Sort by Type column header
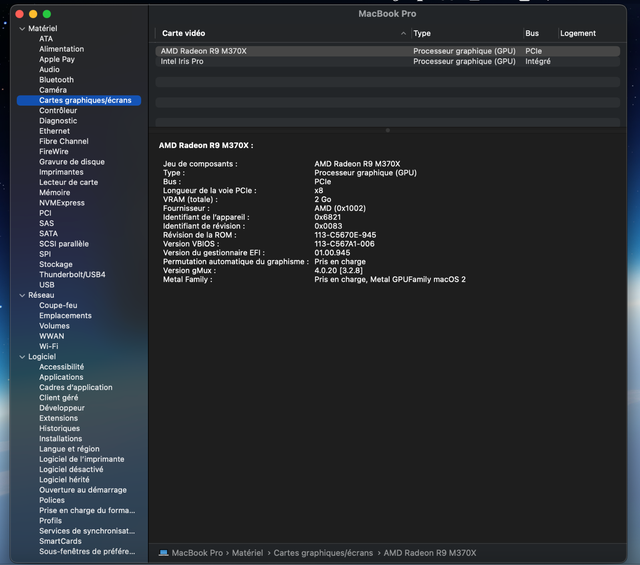 click(422, 33)
